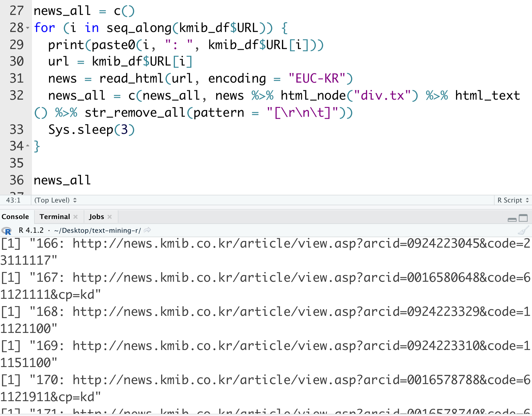Switch to the Jobs tab
This screenshot has height=416, width=532.
pyautogui.click(x=96, y=217)
